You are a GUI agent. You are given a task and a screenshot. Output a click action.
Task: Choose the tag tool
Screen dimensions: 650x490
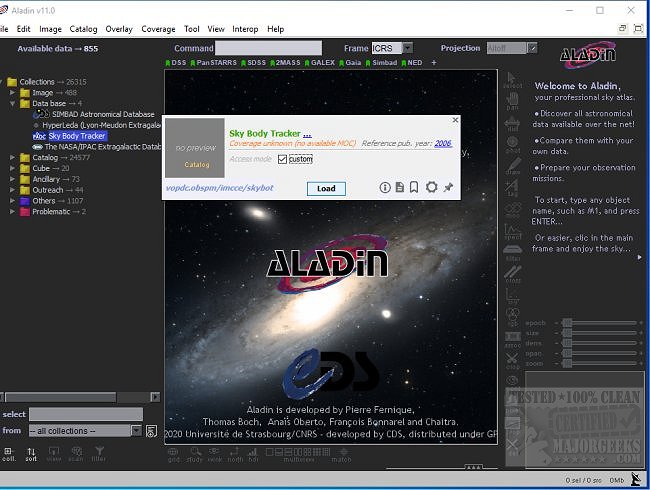click(x=512, y=188)
